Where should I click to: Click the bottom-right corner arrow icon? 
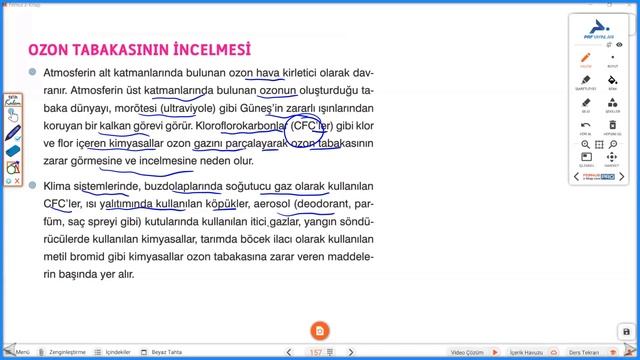631,351
